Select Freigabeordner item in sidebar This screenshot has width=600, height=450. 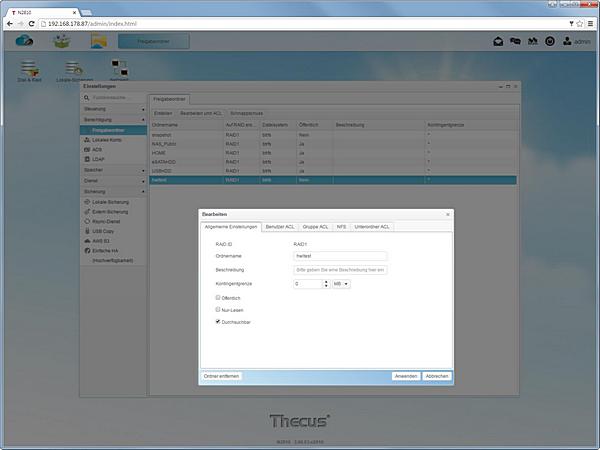pos(114,130)
